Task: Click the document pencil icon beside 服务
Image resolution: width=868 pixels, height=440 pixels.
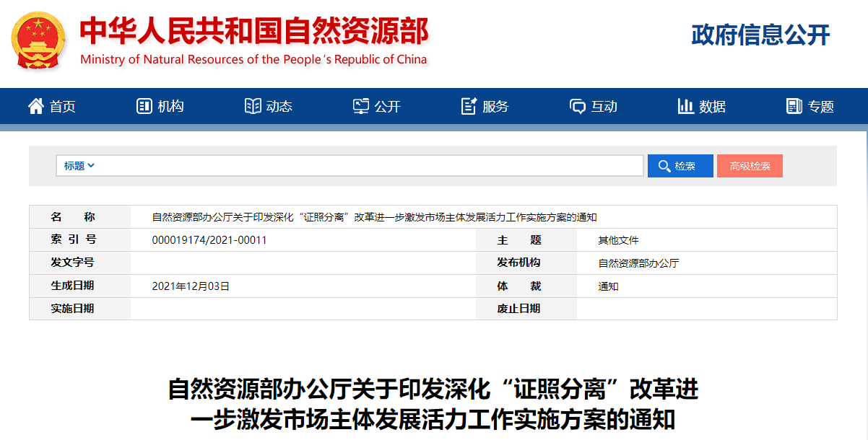Action: point(469,106)
